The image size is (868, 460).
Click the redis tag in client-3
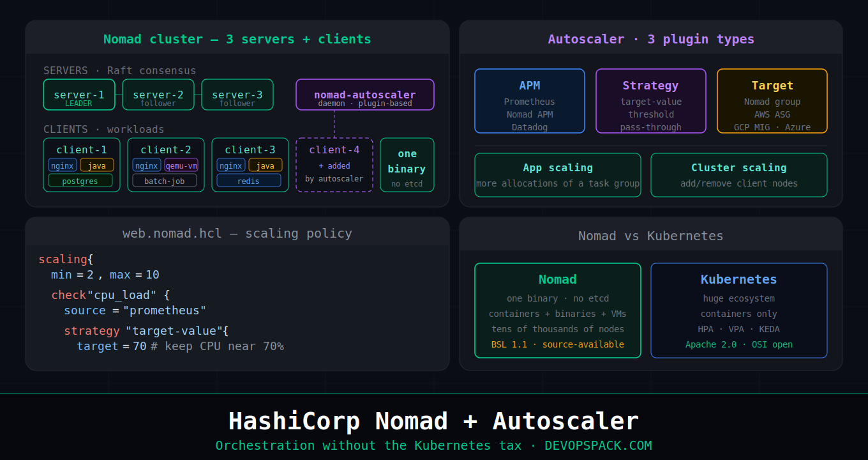[x=249, y=181]
